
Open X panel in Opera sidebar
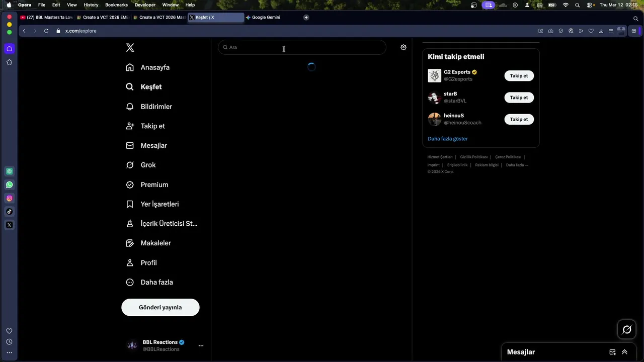9,225
